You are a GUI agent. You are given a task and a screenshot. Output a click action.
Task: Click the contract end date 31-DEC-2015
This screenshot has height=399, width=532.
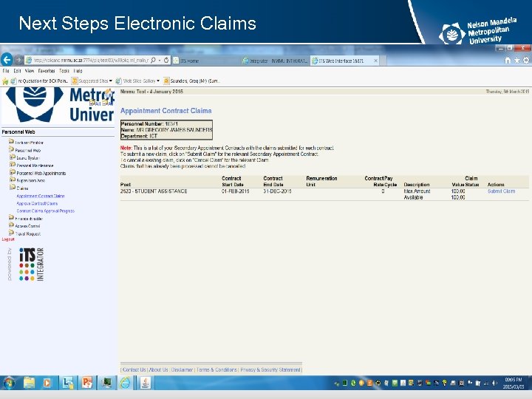pyautogui.click(x=277, y=191)
